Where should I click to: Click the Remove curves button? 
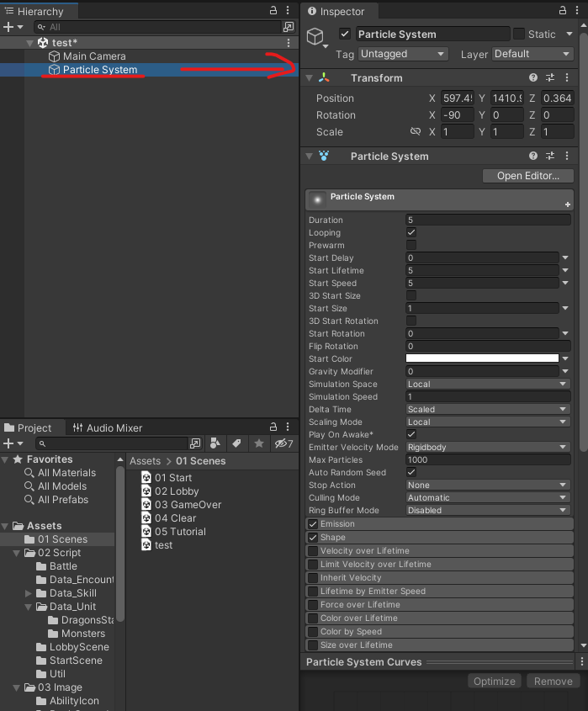coord(554,681)
